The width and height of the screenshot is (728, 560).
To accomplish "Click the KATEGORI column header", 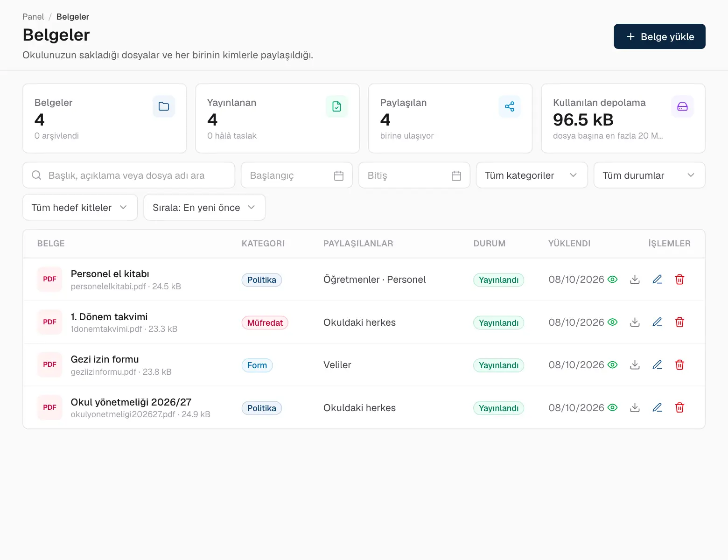I will click(263, 244).
